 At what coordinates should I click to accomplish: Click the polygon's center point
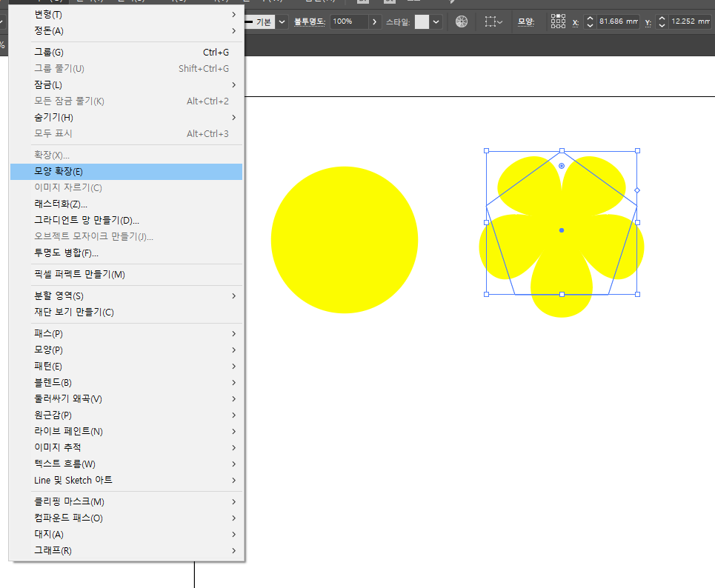coord(562,230)
